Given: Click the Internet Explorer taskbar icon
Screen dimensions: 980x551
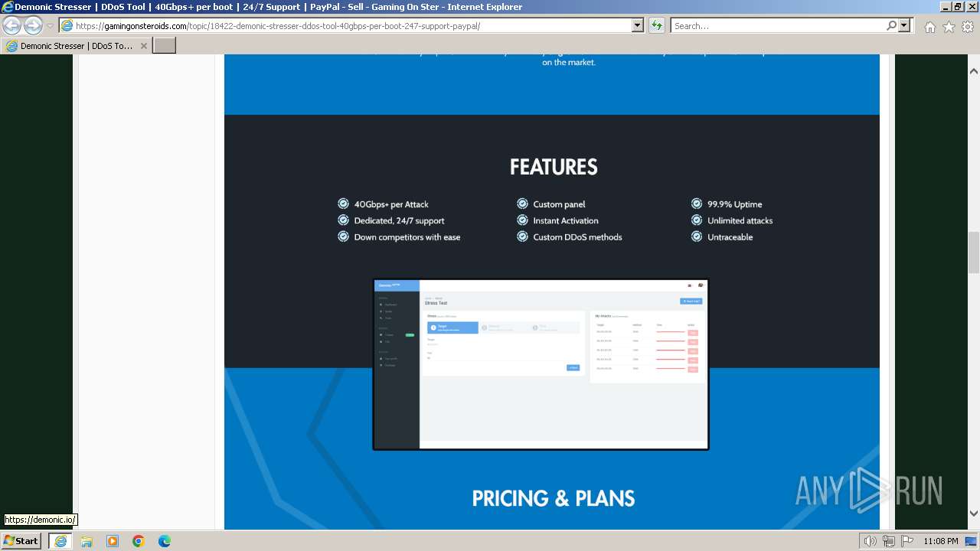Looking at the screenshot, I should pos(60,541).
